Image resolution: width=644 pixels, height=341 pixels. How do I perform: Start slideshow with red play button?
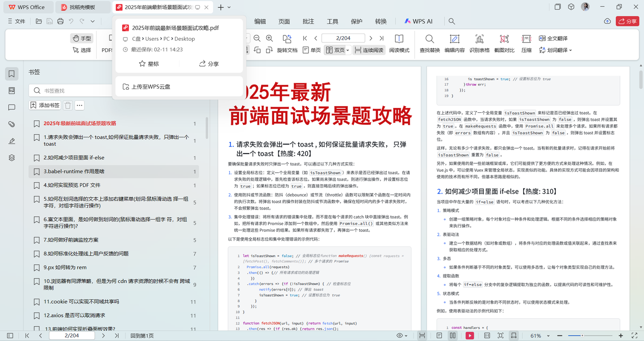(x=470, y=335)
